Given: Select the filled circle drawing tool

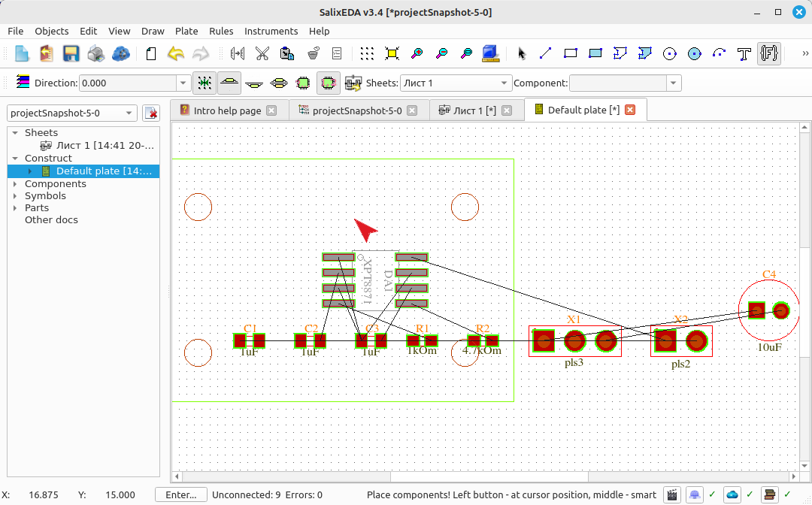Looking at the screenshot, I should point(695,53).
